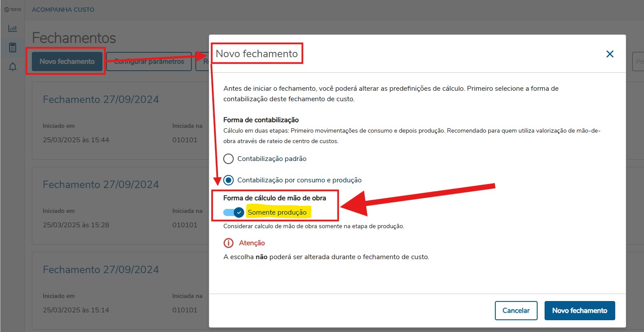Click the TOTVS logo icon
The width and height of the screenshot is (644, 332).
(x=12, y=9)
